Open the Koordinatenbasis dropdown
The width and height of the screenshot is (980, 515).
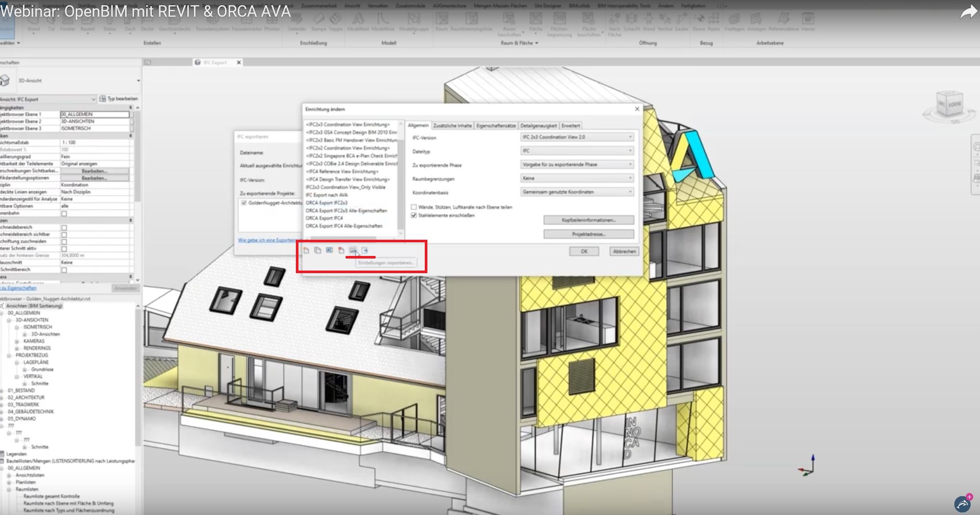pos(577,192)
